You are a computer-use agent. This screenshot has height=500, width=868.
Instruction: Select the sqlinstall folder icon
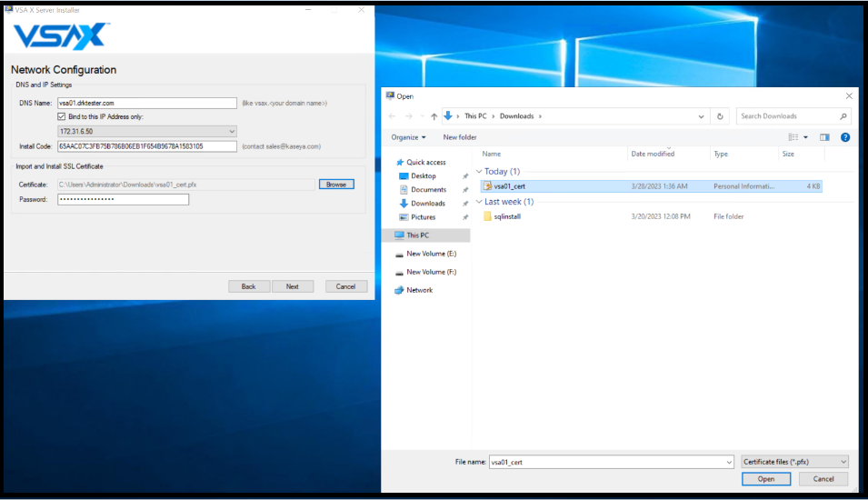coord(487,216)
